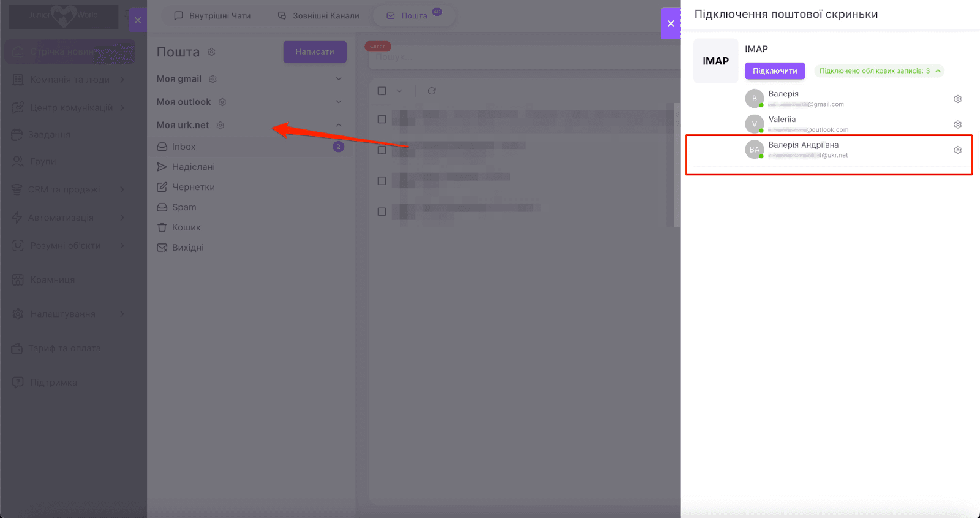Open settings gear for Валерія gmail account
980x518 pixels.
(958, 99)
